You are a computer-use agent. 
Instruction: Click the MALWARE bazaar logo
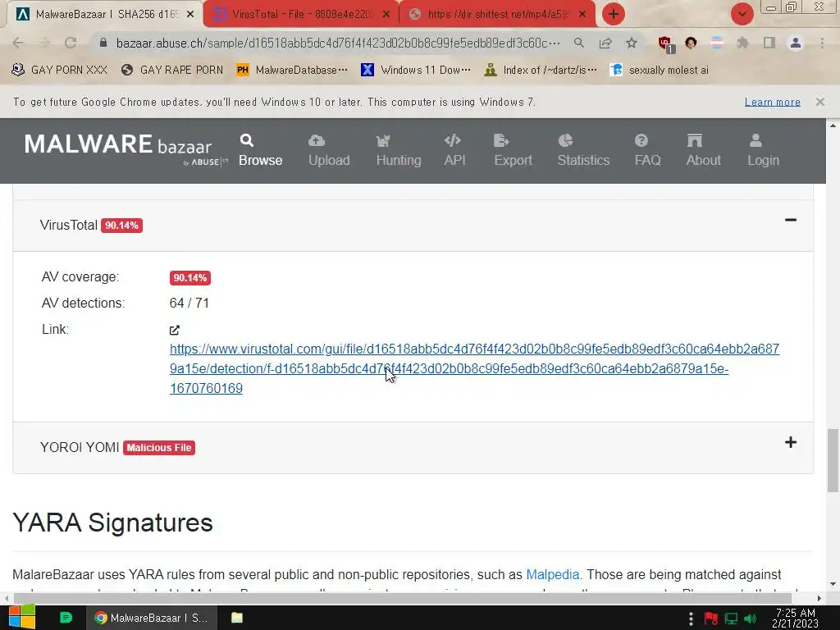[126, 149]
